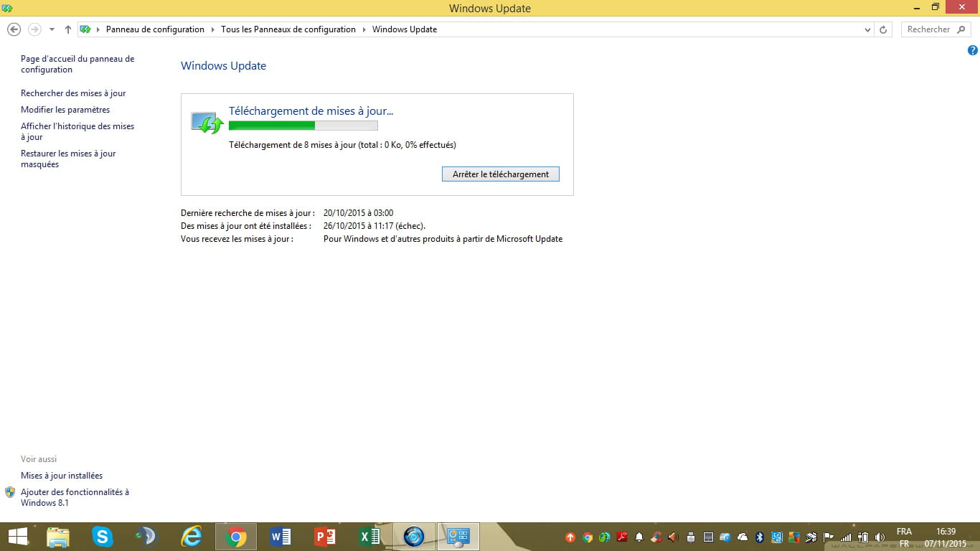This screenshot has height=551, width=980.
Task: Click the safely remove USB hardware icon
Action: click(x=691, y=537)
